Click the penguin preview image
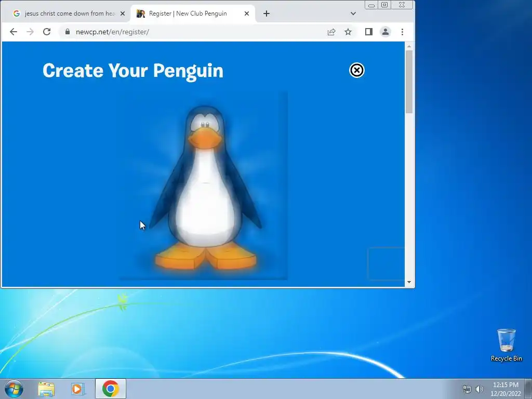The height and width of the screenshot is (399, 532). 204,186
